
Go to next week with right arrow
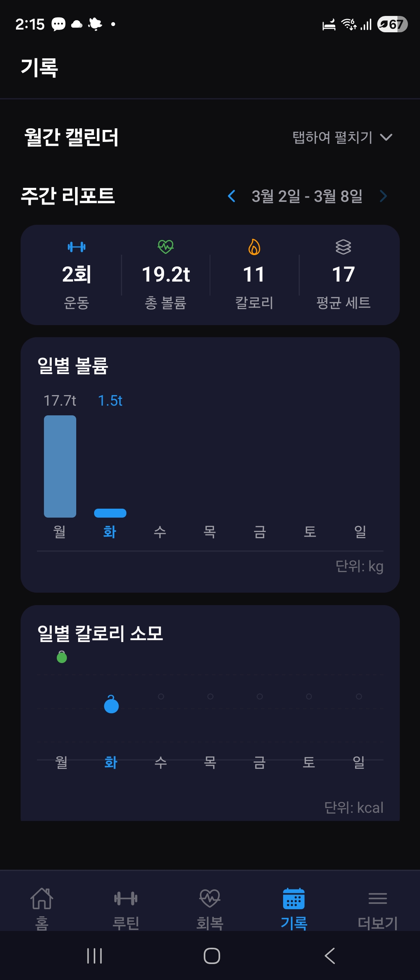383,196
